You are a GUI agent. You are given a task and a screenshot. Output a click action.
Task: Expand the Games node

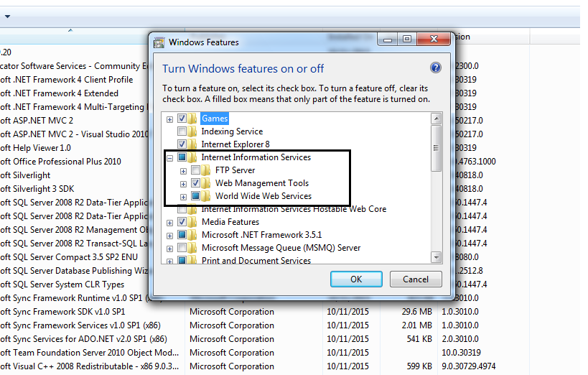coord(170,119)
